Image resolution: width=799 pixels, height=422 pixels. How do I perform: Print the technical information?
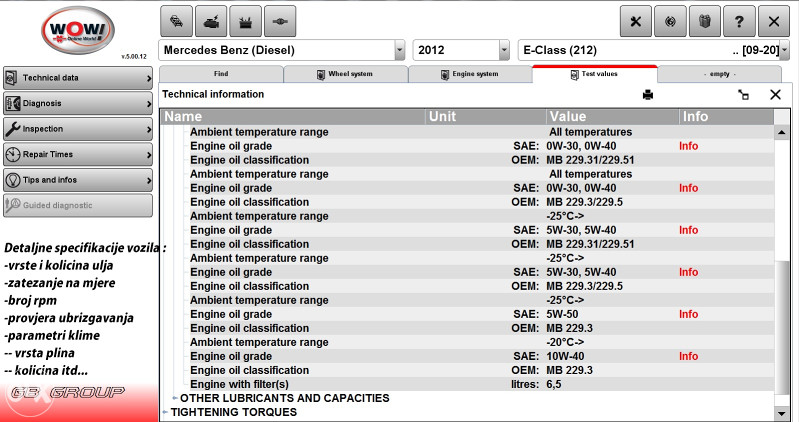648,95
